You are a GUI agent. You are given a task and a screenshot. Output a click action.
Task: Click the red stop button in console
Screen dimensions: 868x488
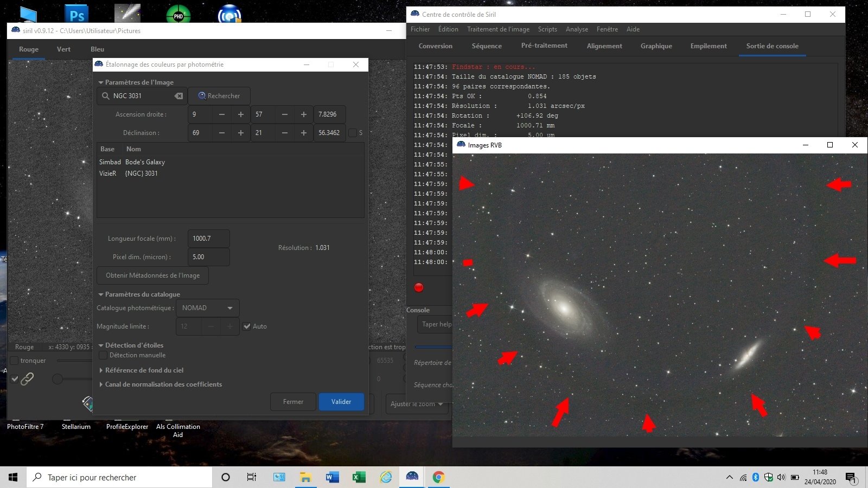pyautogui.click(x=419, y=287)
